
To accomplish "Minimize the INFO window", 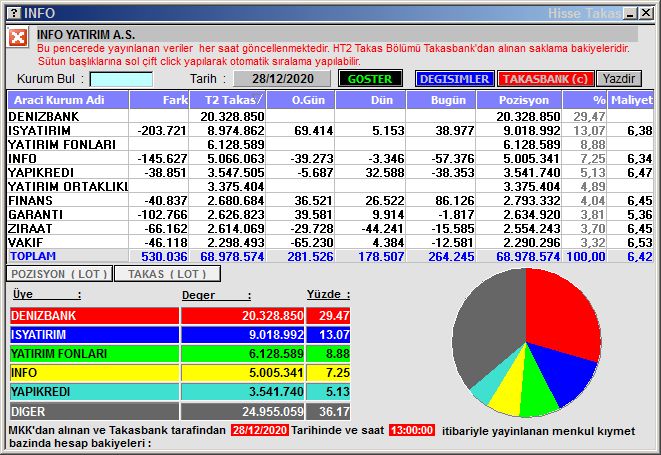I will tap(631, 13).
